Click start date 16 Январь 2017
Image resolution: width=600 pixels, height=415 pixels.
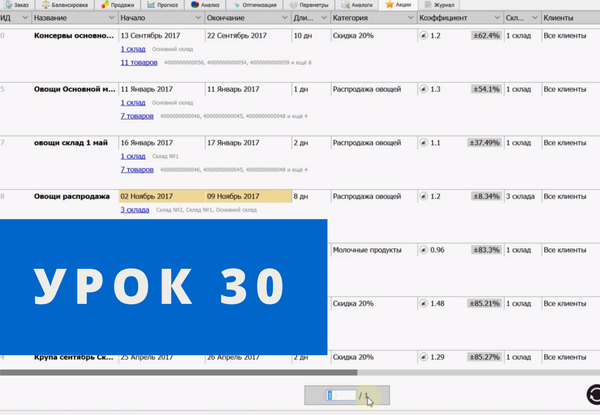point(147,143)
